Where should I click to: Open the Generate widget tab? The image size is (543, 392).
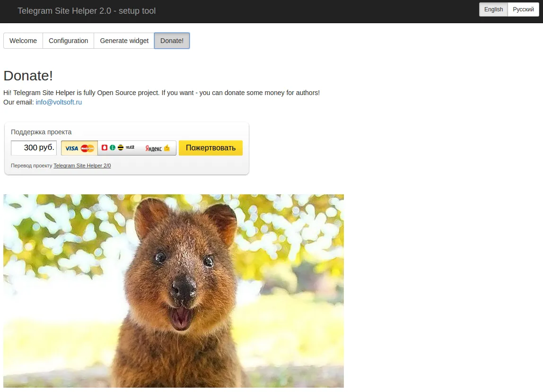124,41
